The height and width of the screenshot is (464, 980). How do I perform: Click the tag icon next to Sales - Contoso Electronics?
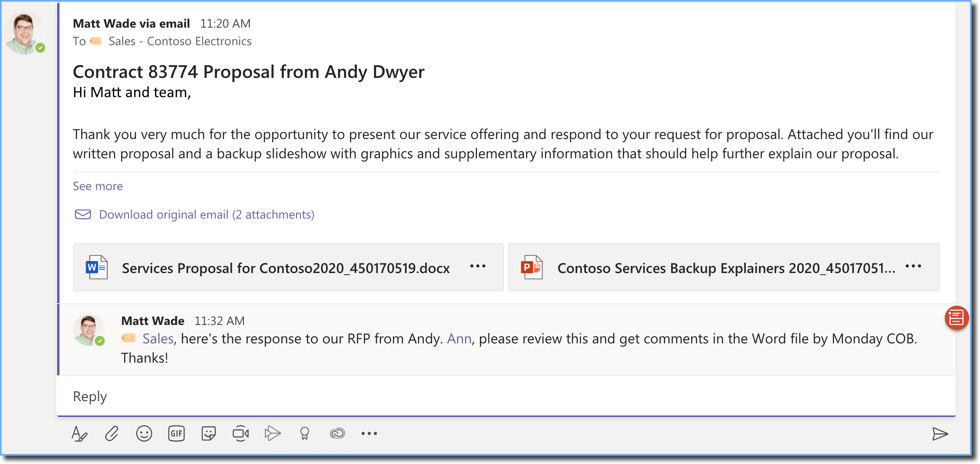point(96,41)
